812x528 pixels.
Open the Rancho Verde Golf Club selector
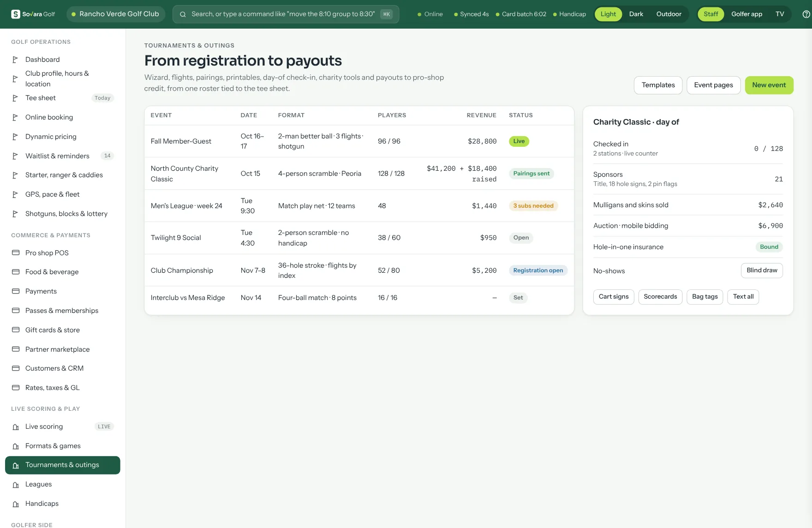(116, 14)
